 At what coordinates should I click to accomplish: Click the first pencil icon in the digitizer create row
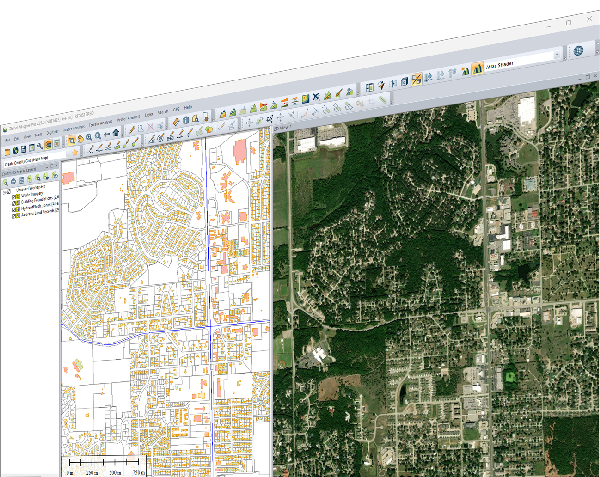91,148
